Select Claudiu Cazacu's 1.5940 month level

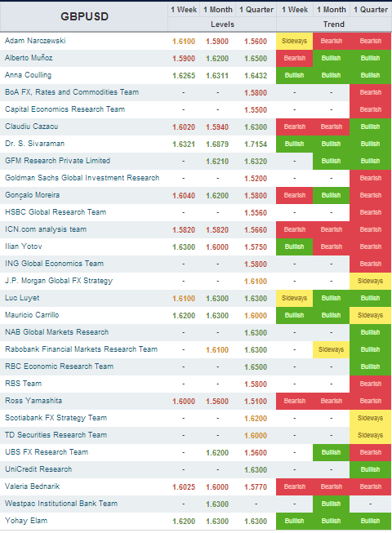click(x=217, y=127)
